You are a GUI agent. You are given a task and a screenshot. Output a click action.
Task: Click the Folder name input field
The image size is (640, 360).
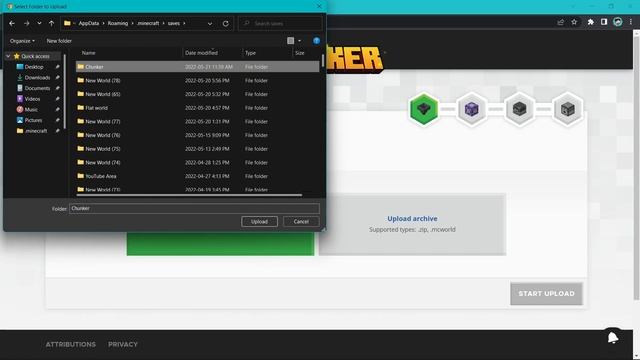point(194,208)
